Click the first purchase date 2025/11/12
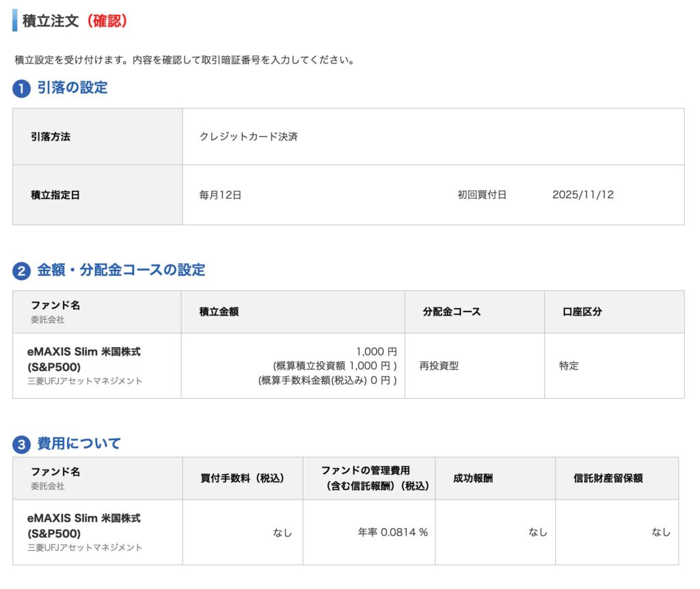 (x=582, y=195)
